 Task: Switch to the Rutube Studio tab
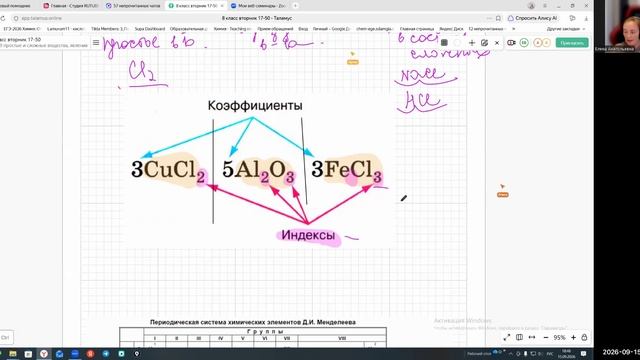71,6
